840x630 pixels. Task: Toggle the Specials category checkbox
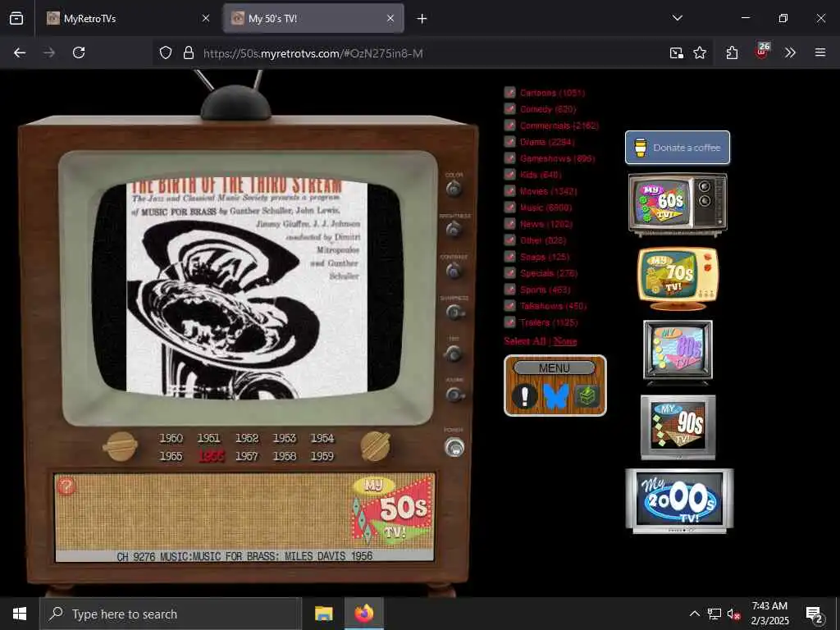coord(509,273)
